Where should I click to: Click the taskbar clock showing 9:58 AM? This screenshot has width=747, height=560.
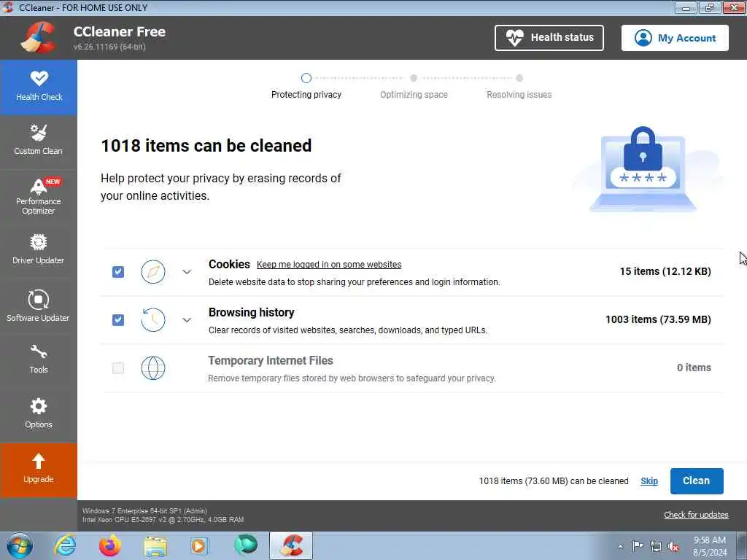(710, 546)
